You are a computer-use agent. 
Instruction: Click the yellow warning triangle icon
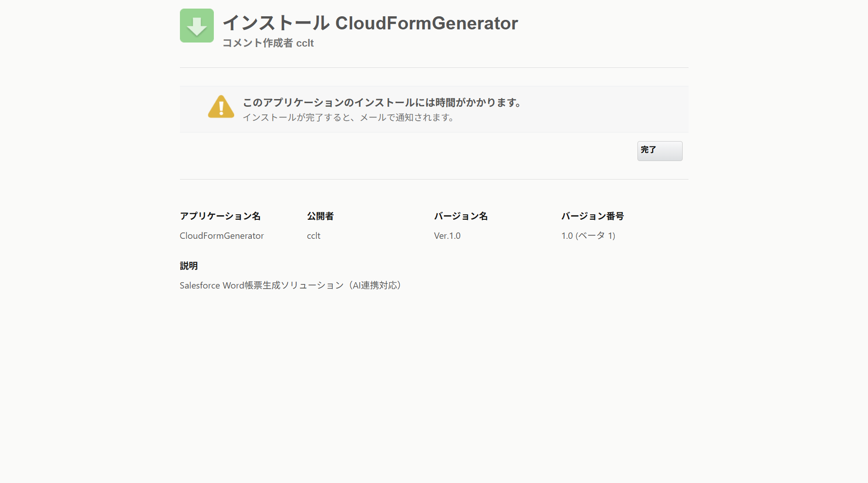pyautogui.click(x=221, y=107)
